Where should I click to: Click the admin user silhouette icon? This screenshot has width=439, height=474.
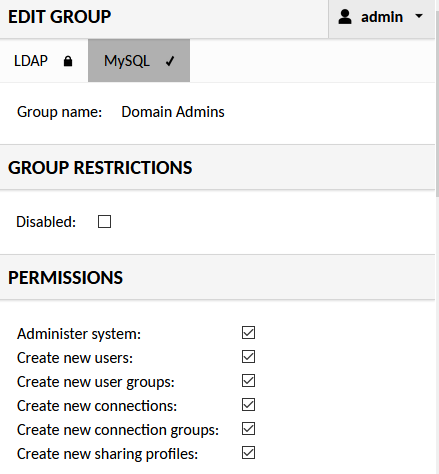click(345, 17)
